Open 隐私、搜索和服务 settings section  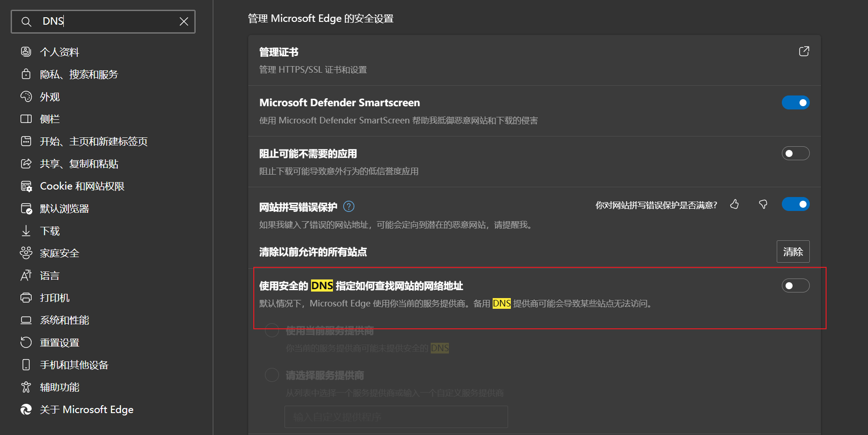79,75
